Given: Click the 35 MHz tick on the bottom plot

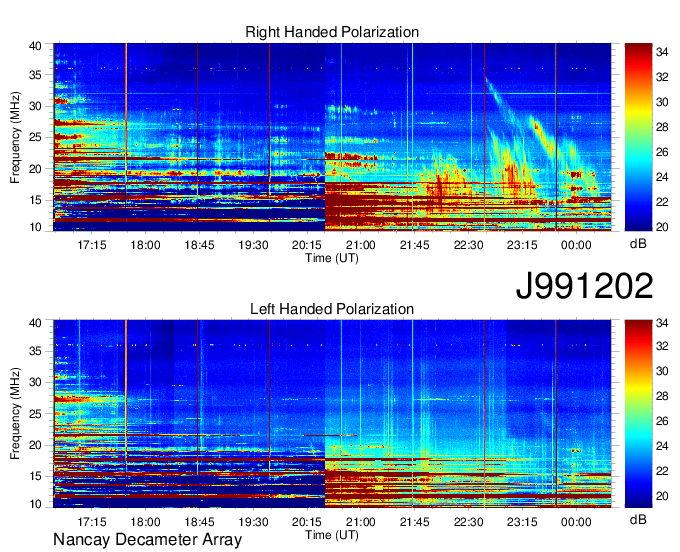Looking at the screenshot, I should pyautogui.click(x=35, y=351).
